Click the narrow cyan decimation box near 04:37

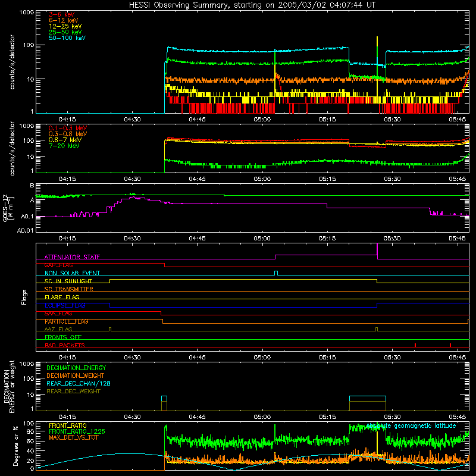pos(164,399)
